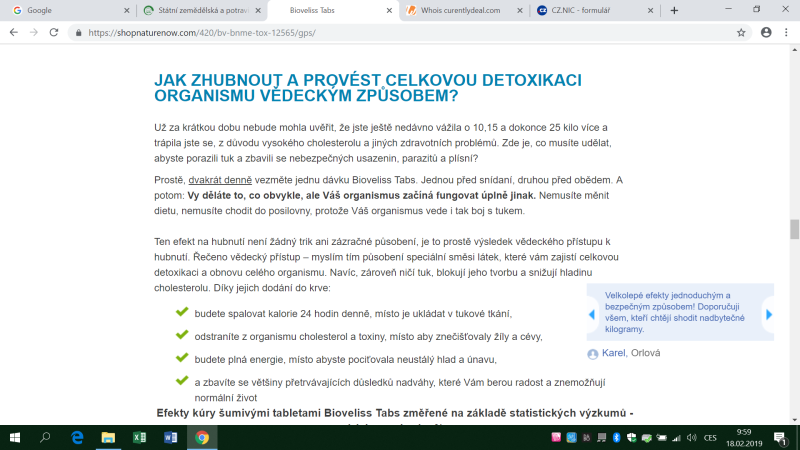This screenshot has width=800, height=450.
Task: Click bullet text 'odstraníte z organismu cholesterol'
Action: coord(368,337)
